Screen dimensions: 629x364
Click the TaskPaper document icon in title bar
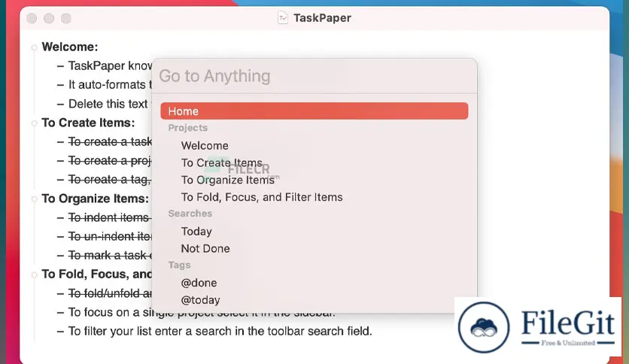tap(283, 18)
